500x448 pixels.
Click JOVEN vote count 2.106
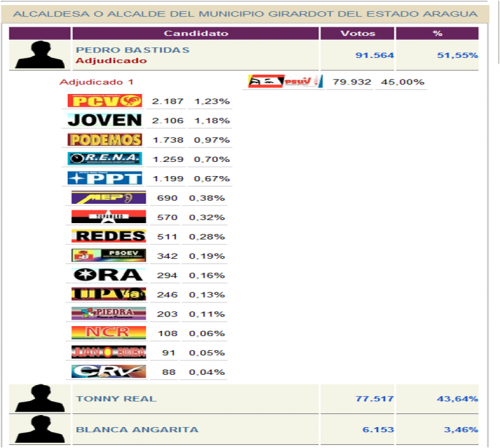click(x=168, y=121)
